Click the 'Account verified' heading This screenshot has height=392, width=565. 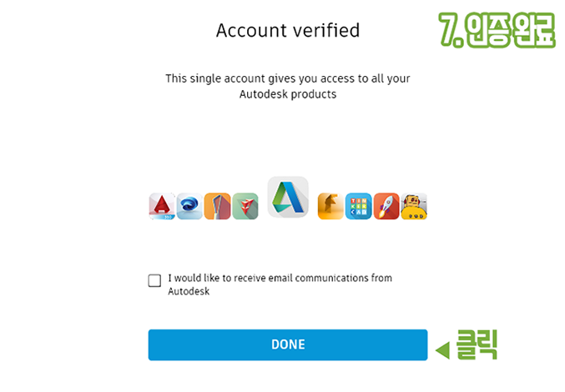point(288,30)
